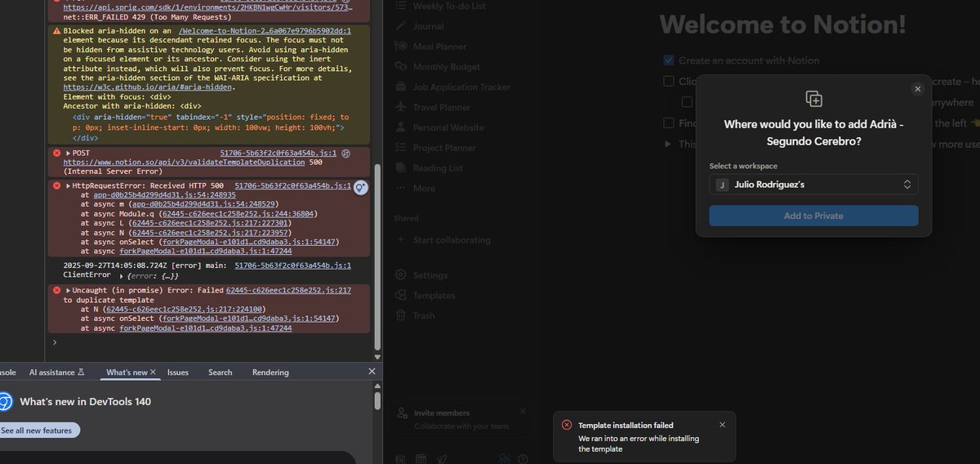Image resolution: width=980 pixels, height=464 pixels.
Task: Switch to the AI assistance drawer tab
Action: (x=57, y=373)
